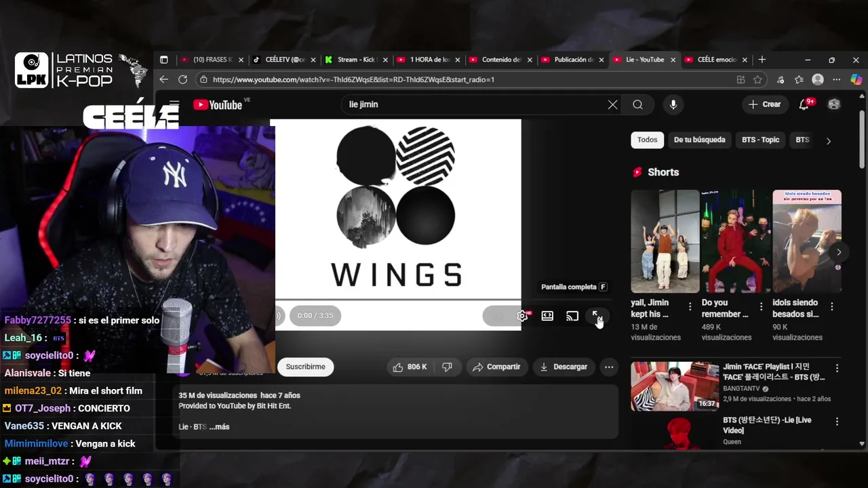The width and height of the screenshot is (868, 488).
Task: Mute the video volume icon
Action: (279, 316)
